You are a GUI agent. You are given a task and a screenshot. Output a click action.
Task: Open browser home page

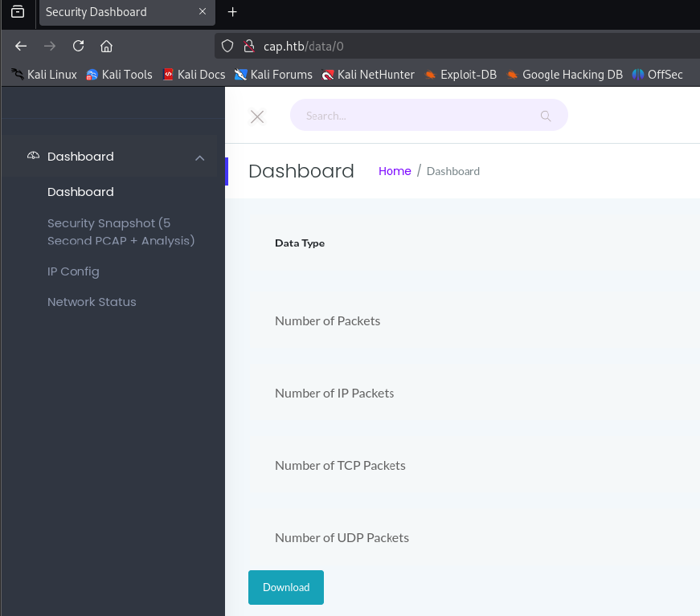106,46
